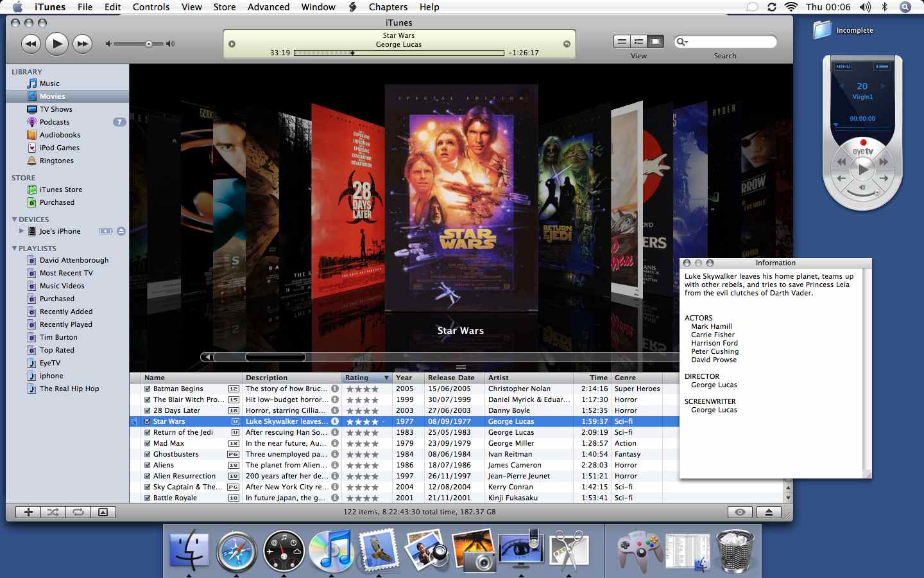Viewport: 924px width, 578px height.
Task: Click the volume slider knob
Action: pos(149,44)
